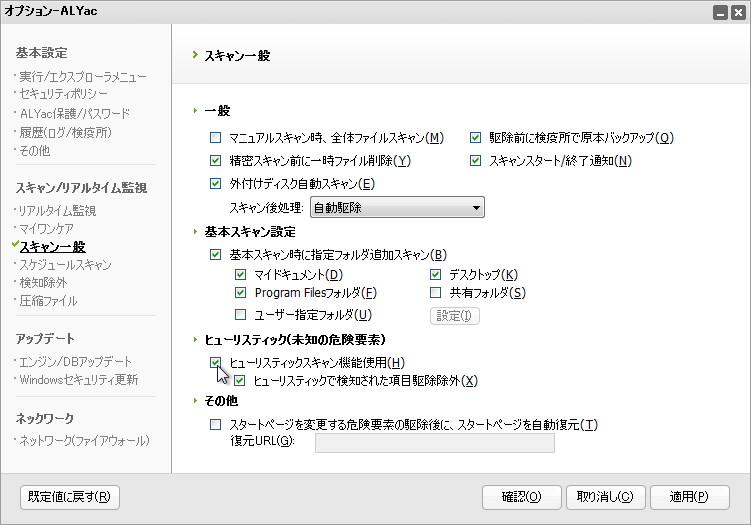Confirm settings with 確認 button
This screenshot has height=525, width=751.
pos(522,497)
